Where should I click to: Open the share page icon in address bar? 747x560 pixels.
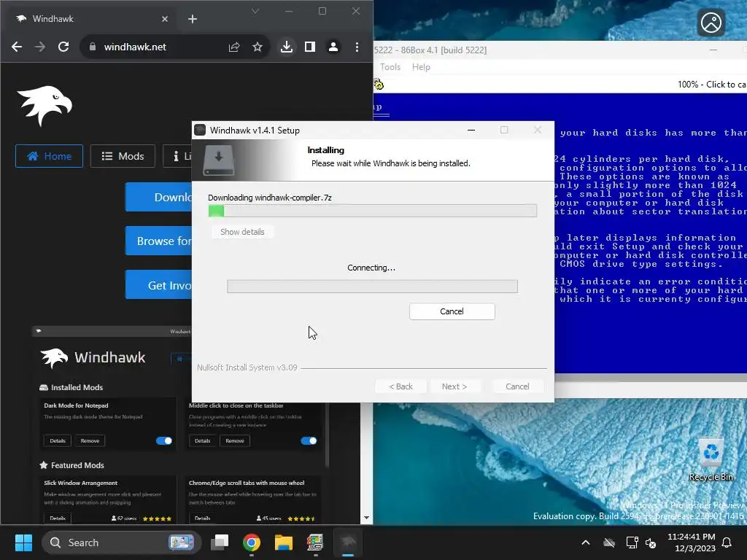(x=234, y=47)
